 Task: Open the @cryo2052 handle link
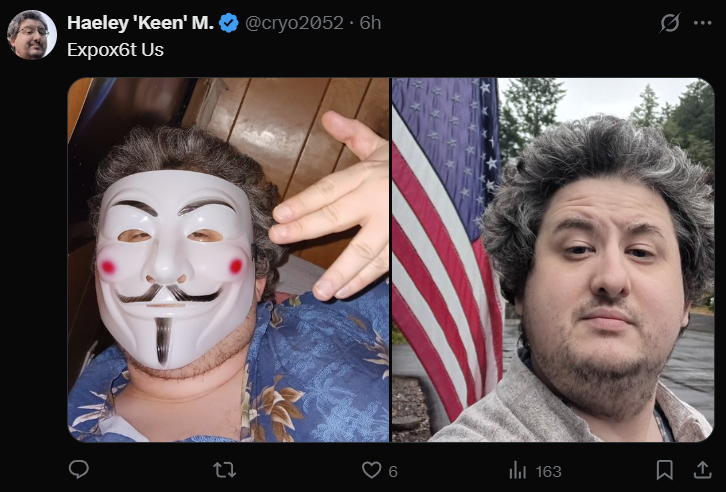(294, 23)
